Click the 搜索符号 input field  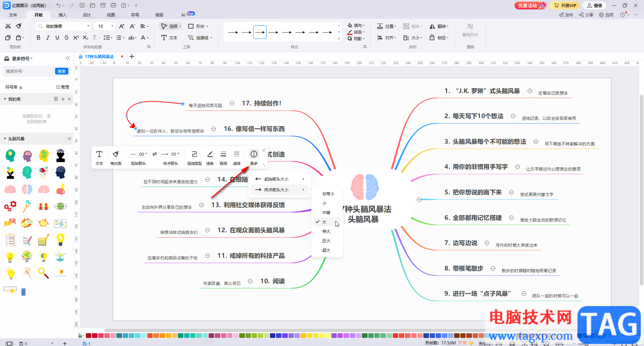(29, 71)
